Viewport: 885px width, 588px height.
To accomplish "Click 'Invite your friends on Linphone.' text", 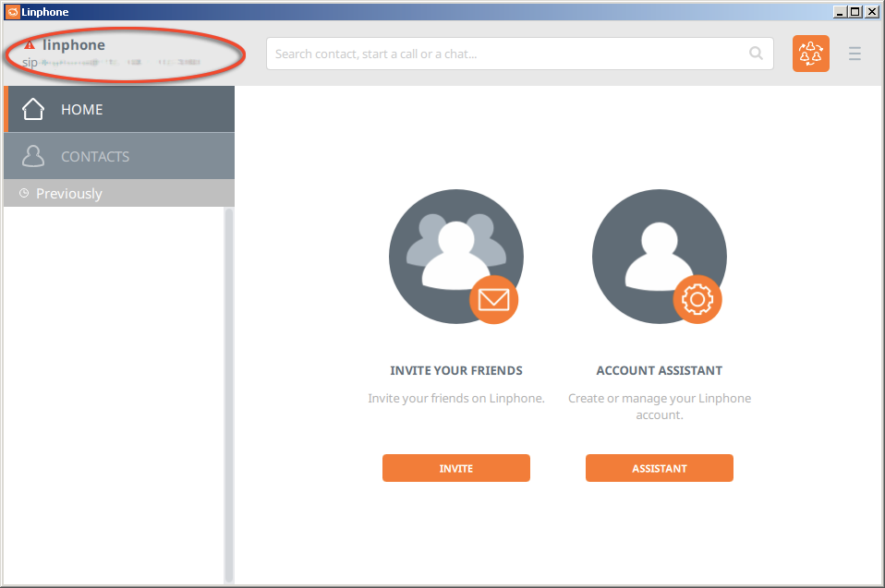I will click(456, 398).
